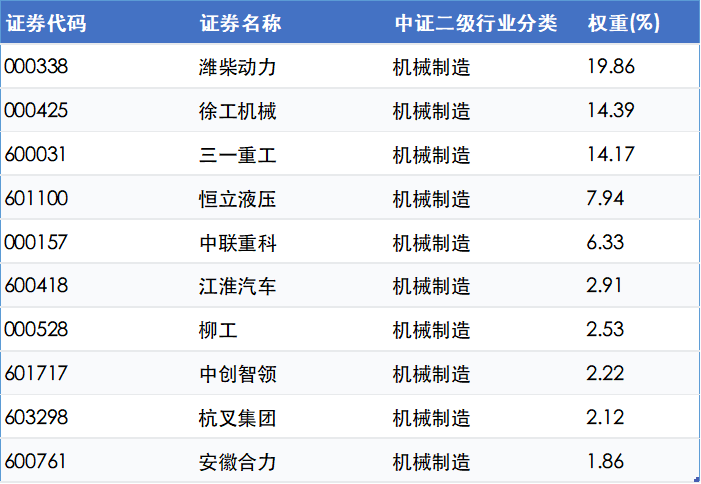Image resolution: width=701 pixels, height=484 pixels.
Task: Select the weight value 2.53
Action: (605, 329)
